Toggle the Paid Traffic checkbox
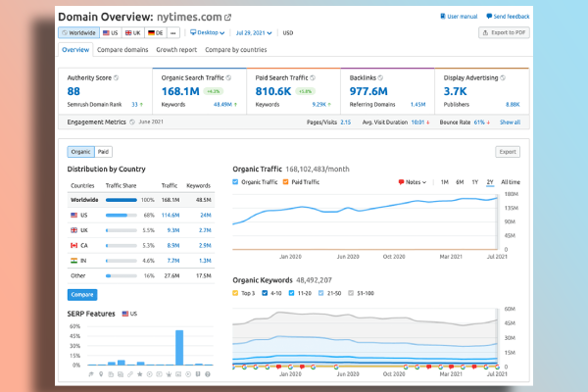Image resolution: width=588 pixels, height=392 pixels. point(285,182)
